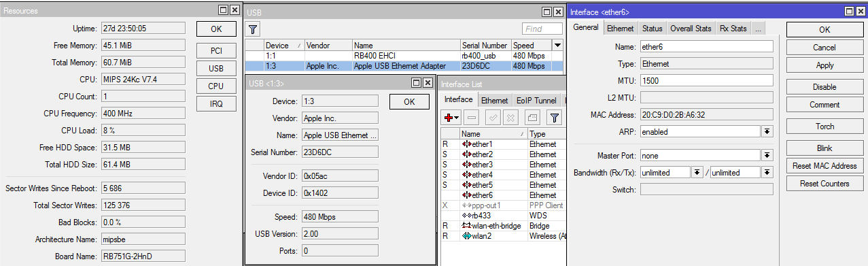Click the wlan2 wireless interface icon
The image size is (868, 266).
(466, 236)
